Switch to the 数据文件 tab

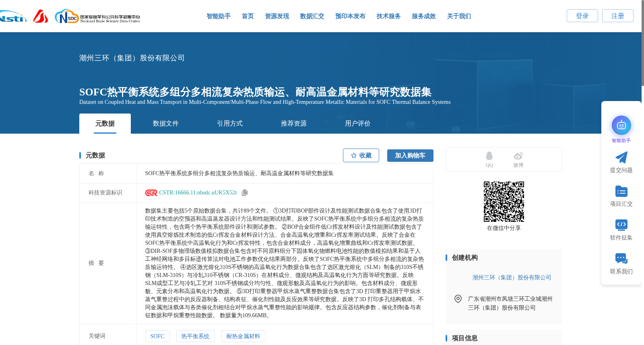tap(166, 124)
